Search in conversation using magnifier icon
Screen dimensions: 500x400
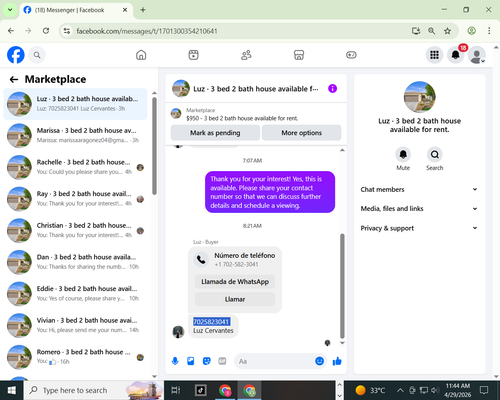(434, 154)
